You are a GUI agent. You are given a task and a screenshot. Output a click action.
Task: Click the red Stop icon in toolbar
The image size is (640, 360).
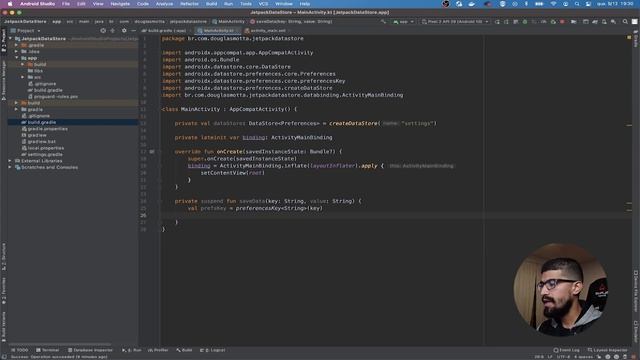click(x=562, y=22)
